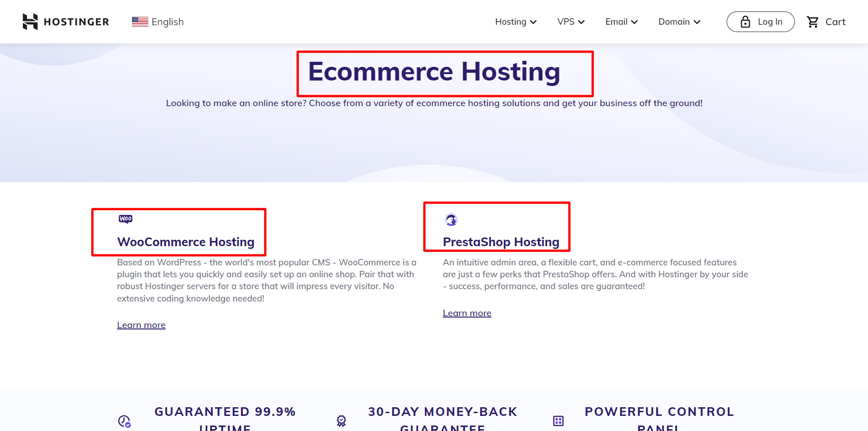Image resolution: width=868 pixels, height=431 pixels.
Task: Open Learn more under PrestaShop Hosting
Action: point(467,313)
